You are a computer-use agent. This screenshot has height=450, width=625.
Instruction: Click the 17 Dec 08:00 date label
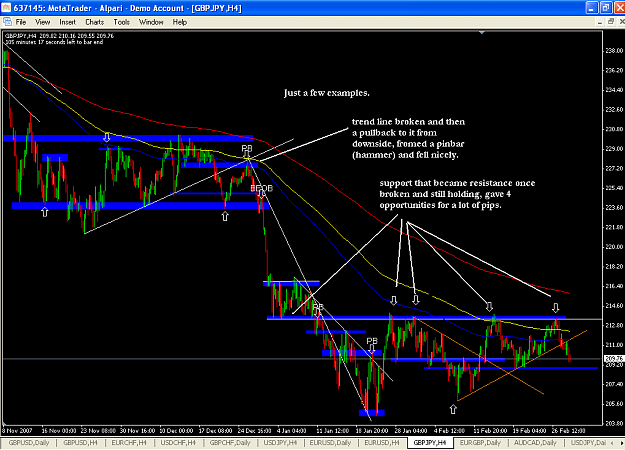[215, 431]
